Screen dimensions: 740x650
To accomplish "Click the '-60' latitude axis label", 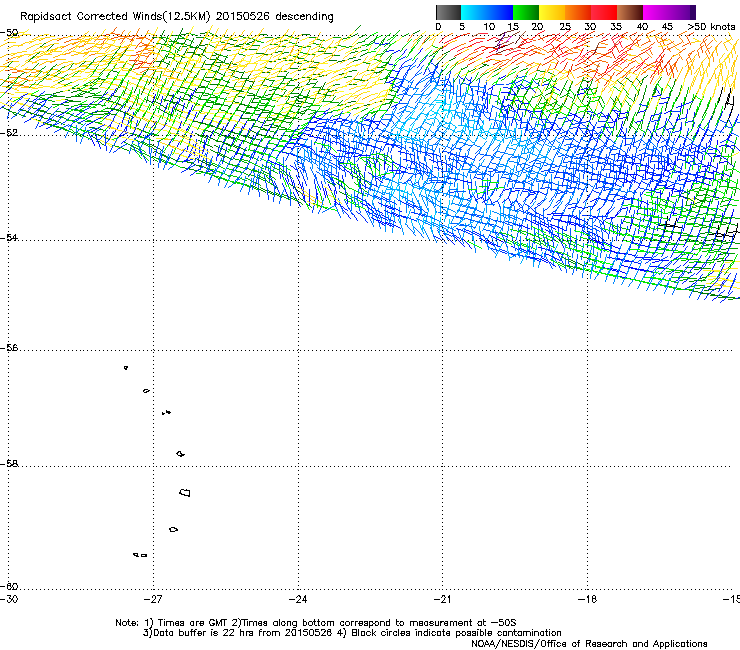I will [x=9, y=586].
